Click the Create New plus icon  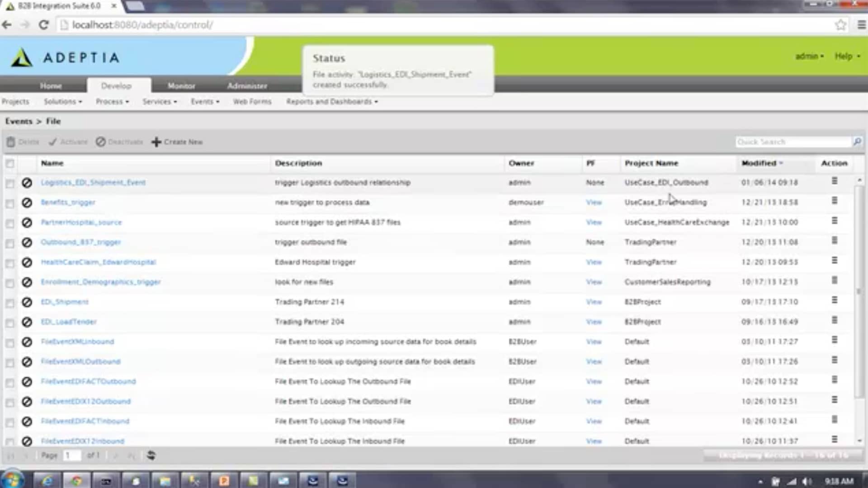tap(156, 142)
